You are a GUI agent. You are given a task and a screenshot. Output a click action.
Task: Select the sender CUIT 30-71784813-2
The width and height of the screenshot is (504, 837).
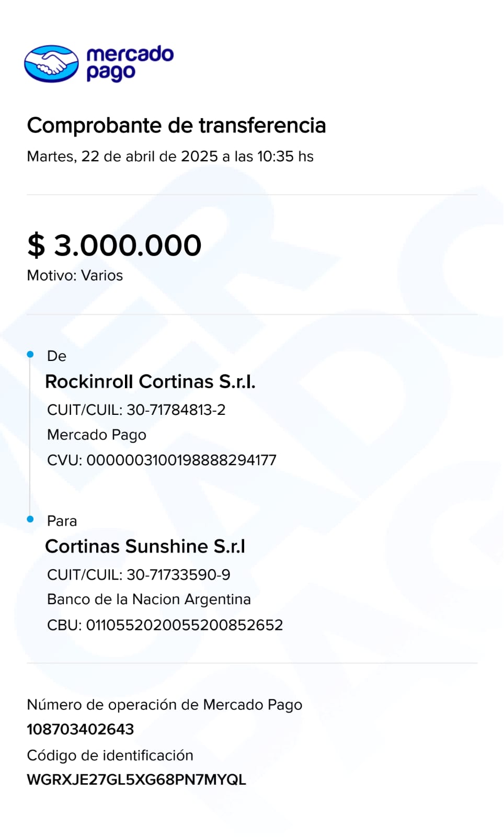pos(176,410)
